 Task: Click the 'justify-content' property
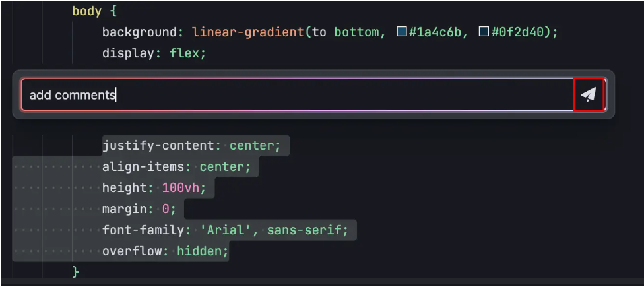click(158, 146)
